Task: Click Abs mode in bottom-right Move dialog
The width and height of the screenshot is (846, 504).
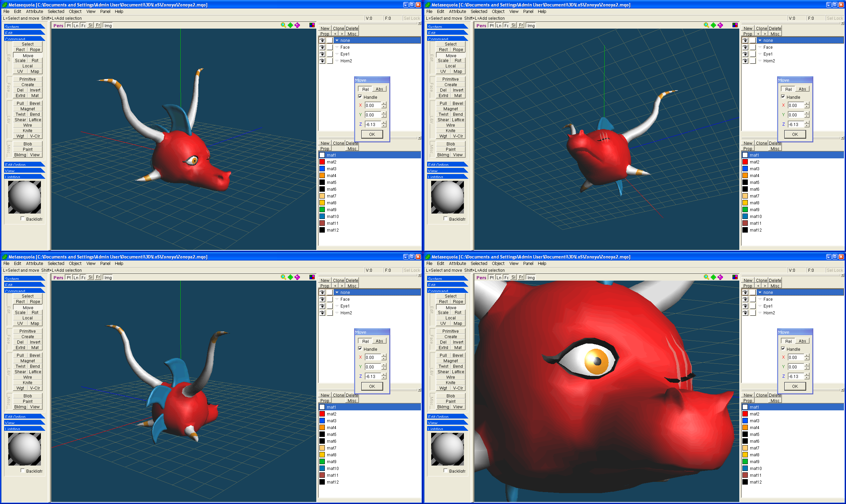Action: point(802,341)
